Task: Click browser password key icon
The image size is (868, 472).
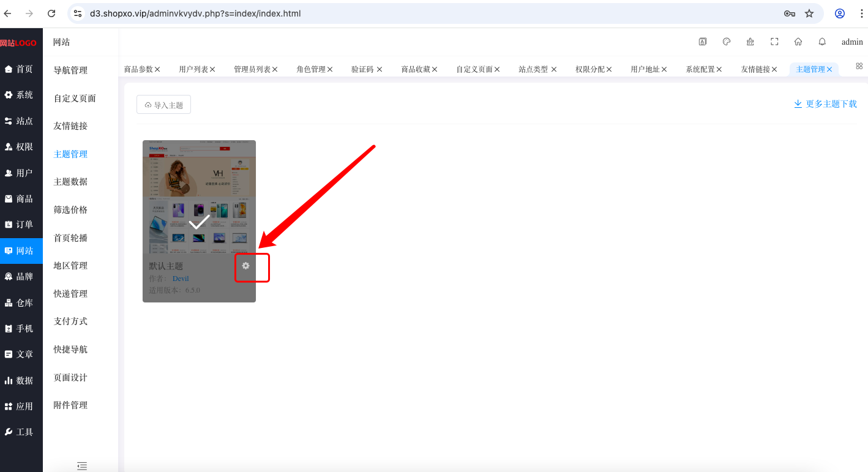Action: pyautogui.click(x=790, y=13)
